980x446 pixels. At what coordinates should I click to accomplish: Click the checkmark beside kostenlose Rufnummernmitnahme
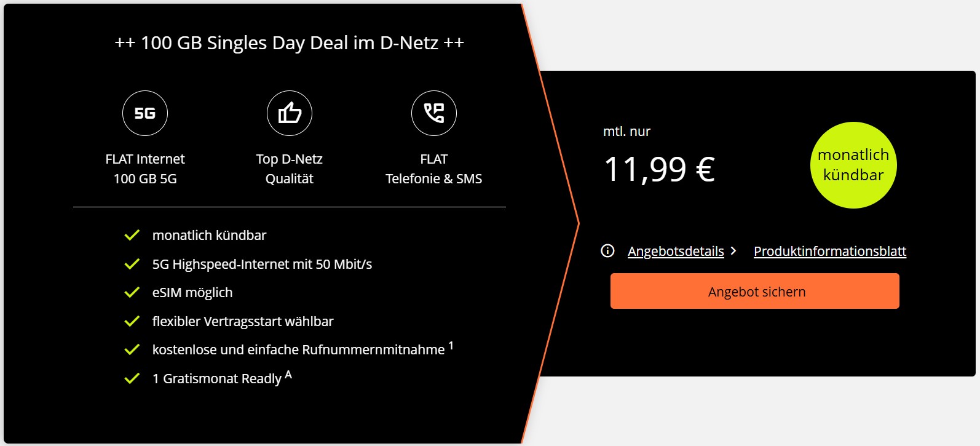[132, 350]
